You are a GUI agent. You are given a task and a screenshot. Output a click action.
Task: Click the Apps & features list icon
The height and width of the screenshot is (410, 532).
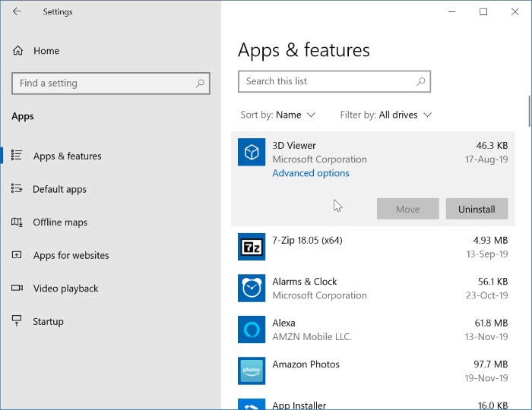click(x=17, y=155)
